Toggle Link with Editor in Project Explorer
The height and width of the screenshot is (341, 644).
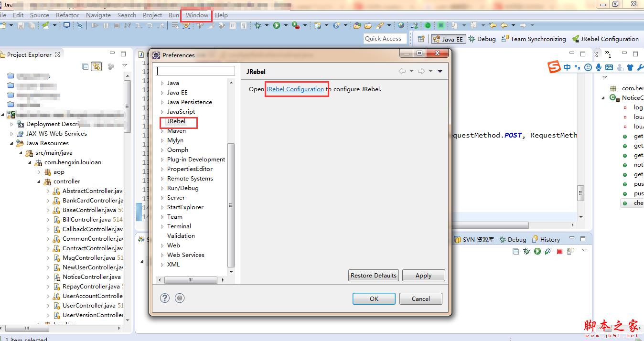point(97,66)
